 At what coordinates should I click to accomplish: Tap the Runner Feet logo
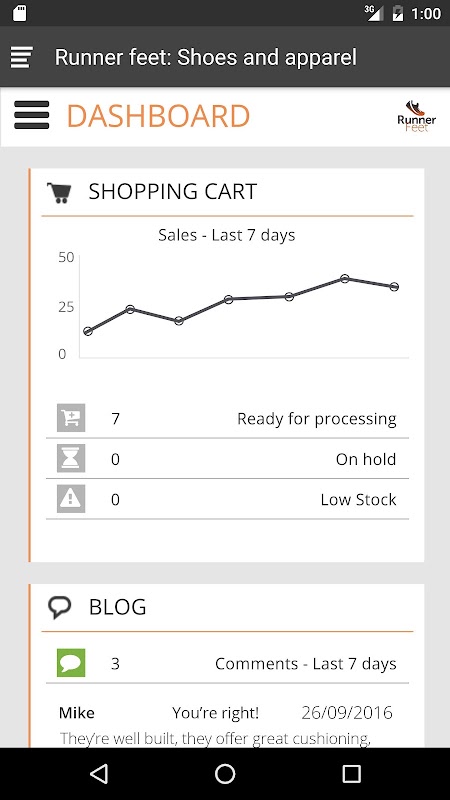(416, 116)
